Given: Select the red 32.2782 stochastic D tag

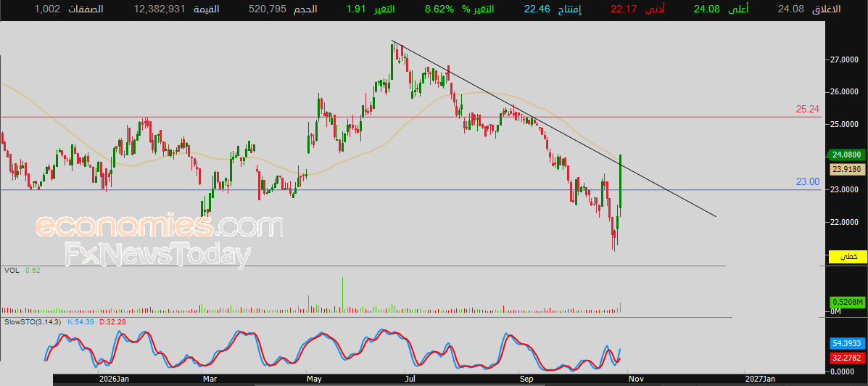Looking at the screenshot, I should (848, 357).
